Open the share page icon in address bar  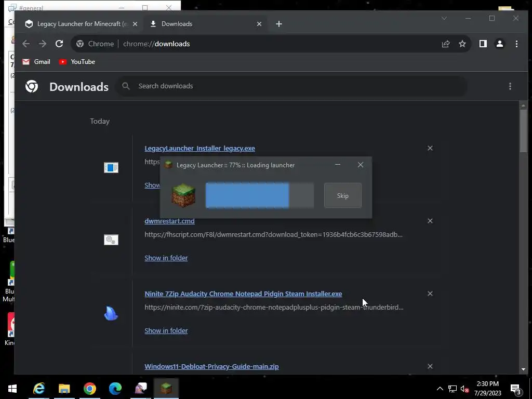[x=445, y=44]
